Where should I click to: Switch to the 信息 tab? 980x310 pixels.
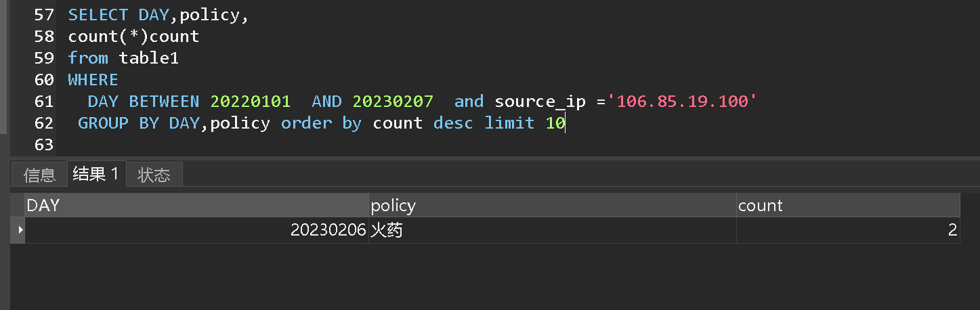(x=39, y=175)
